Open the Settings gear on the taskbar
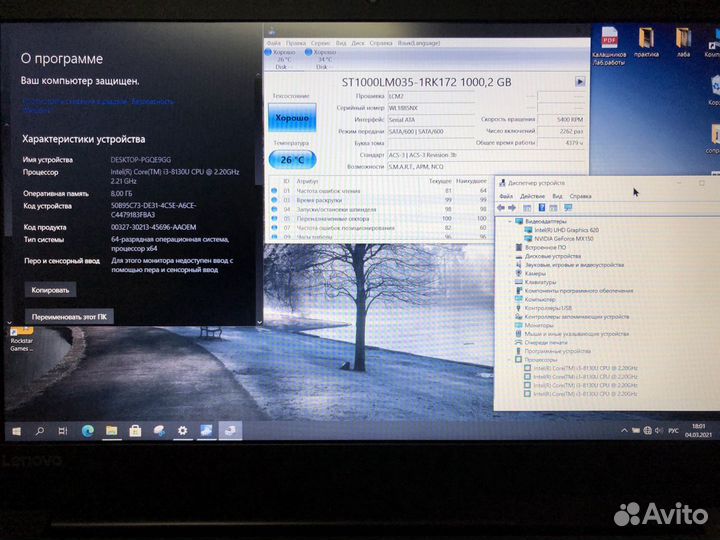 (183, 431)
